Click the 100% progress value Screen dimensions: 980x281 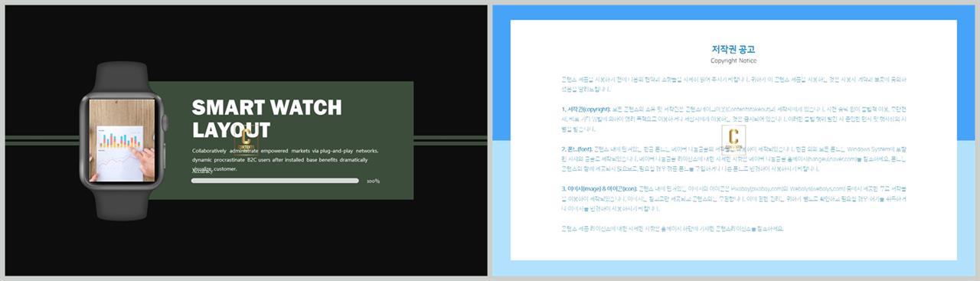[x=373, y=181]
